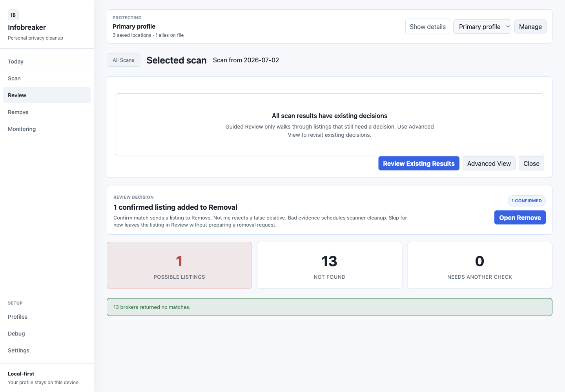Image resolution: width=565 pixels, height=392 pixels.
Task: Click Review Existing Results
Action: point(419,163)
